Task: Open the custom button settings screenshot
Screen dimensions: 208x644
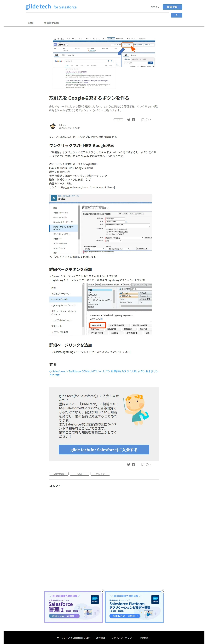Action: click(100, 224)
